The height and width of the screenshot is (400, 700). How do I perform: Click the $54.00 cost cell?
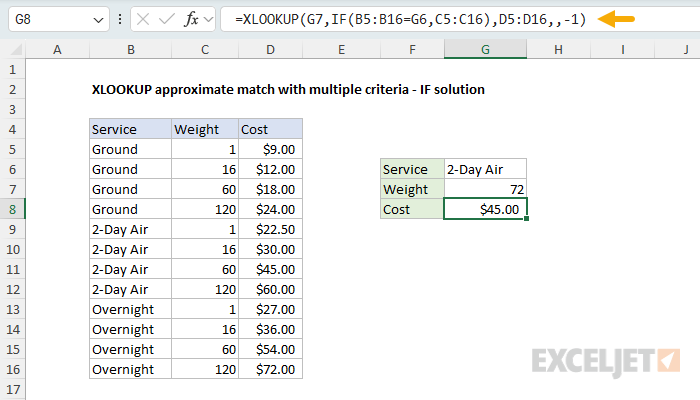(271, 349)
